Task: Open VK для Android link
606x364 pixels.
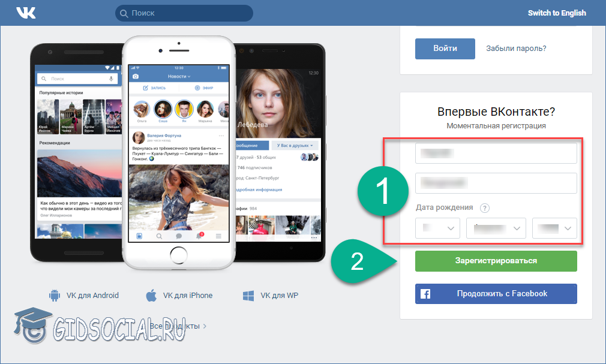Action: 92,295
